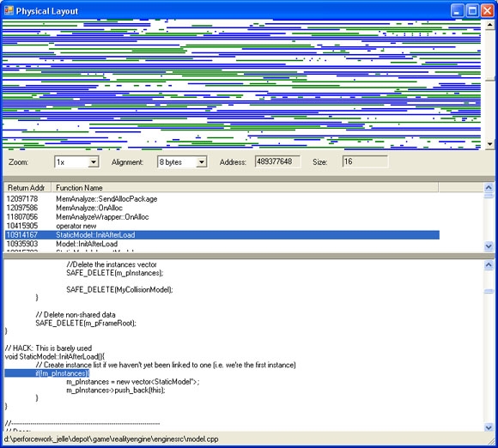The height and width of the screenshot is (448, 498).
Task: Click the Return Addr column header
Action: [27, 188]
